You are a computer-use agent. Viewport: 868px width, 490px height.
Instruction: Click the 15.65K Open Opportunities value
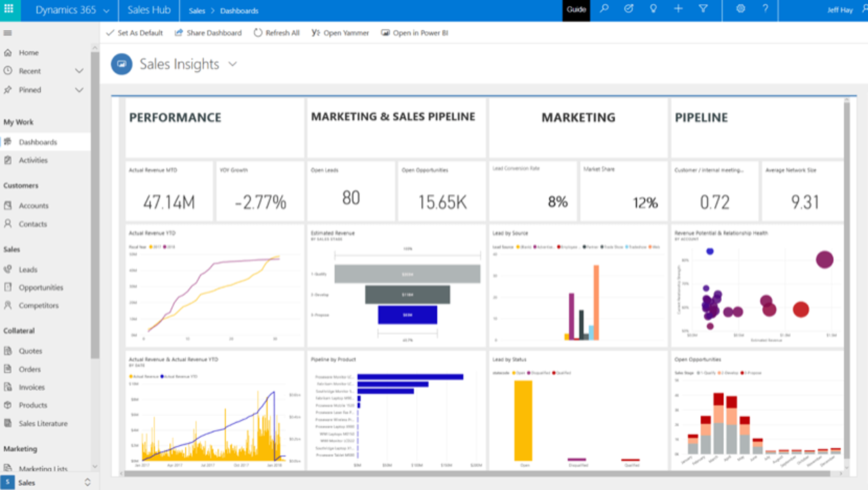click(442, 203)
